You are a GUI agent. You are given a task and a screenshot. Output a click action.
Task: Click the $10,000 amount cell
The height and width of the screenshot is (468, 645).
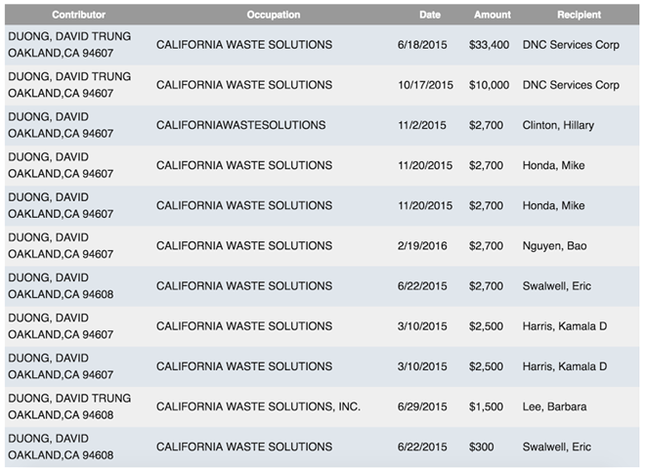click(x=489, y=85)
